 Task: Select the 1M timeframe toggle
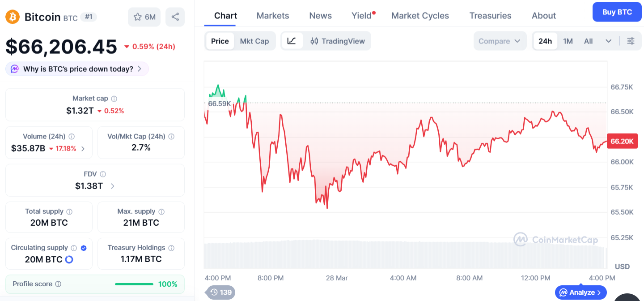coord(568,41)
